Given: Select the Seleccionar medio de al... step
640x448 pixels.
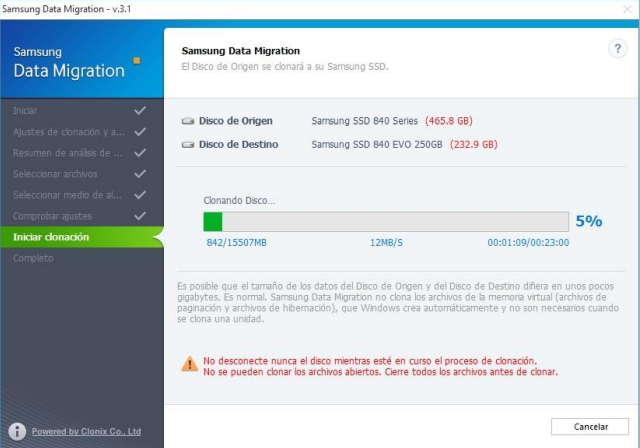Looking at the screenshot, I should [x=82, y=195].
